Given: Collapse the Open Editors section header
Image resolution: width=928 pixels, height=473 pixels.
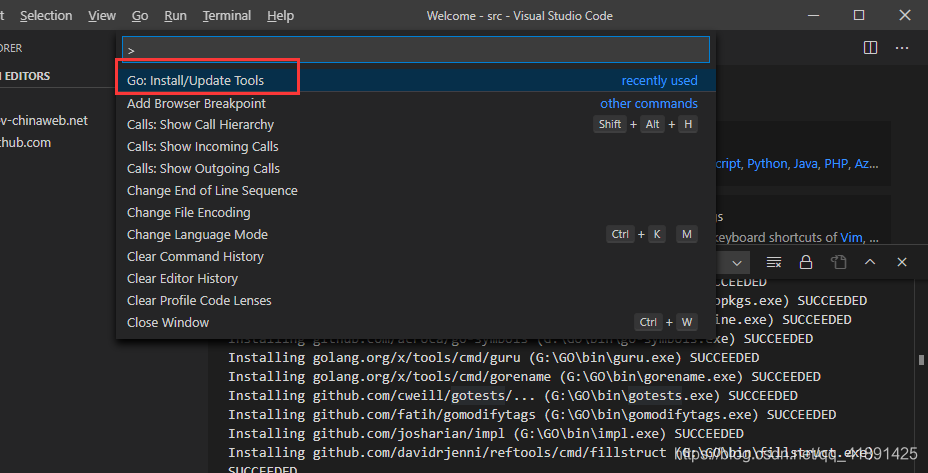Looking at the screenshot, I should coord(25,76).
